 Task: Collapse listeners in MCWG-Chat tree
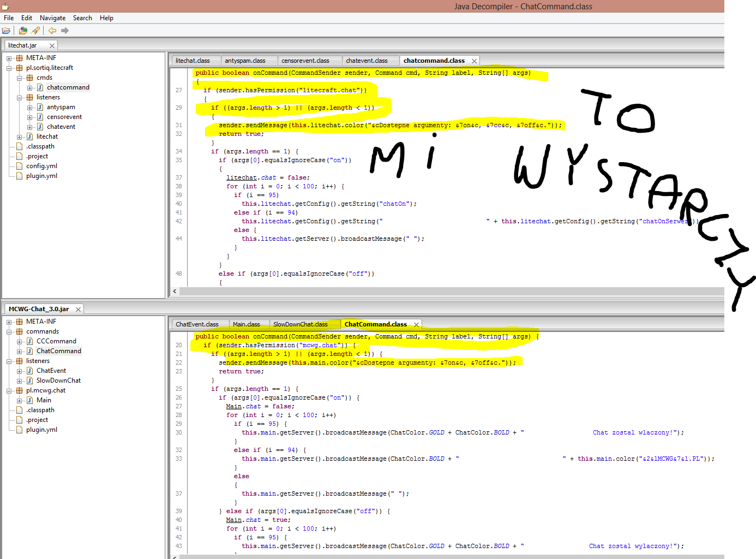point(9,361)
